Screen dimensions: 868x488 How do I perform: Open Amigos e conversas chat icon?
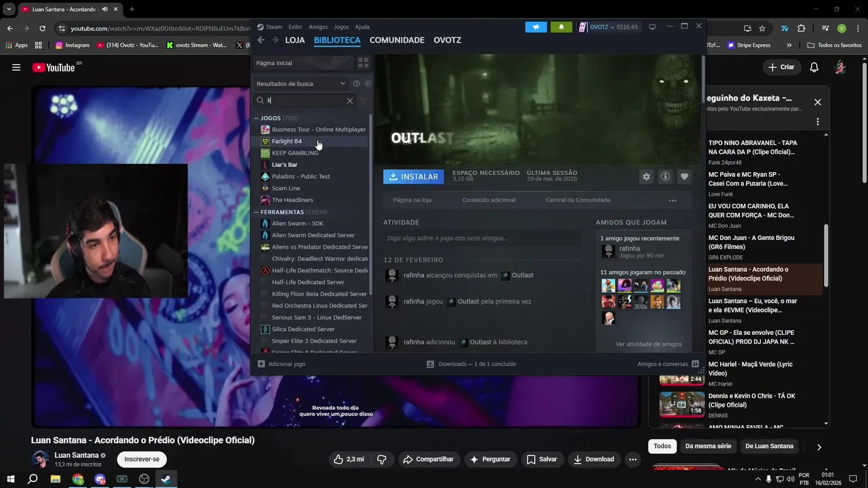click(695, 364)
